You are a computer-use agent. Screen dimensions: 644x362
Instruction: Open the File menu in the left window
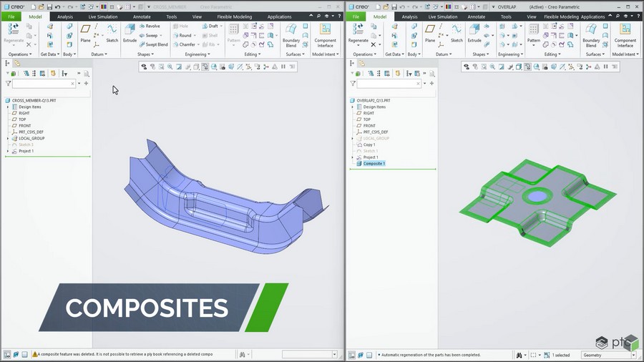click(11, 17)
